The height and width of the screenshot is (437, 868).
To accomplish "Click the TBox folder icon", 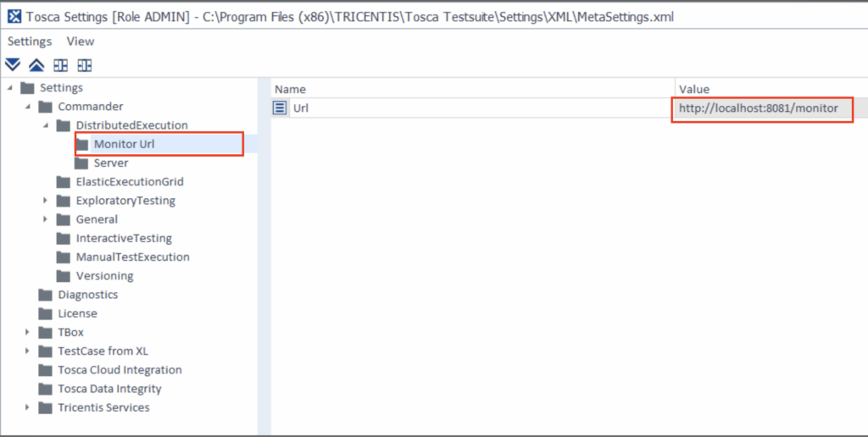I will pyautogui.click(x=46, y=333).
